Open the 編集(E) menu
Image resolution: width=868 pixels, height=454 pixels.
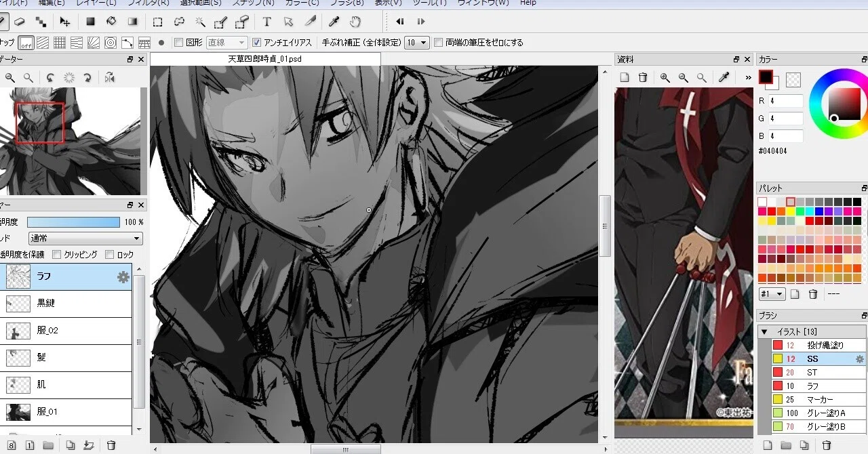coord(51,3)
